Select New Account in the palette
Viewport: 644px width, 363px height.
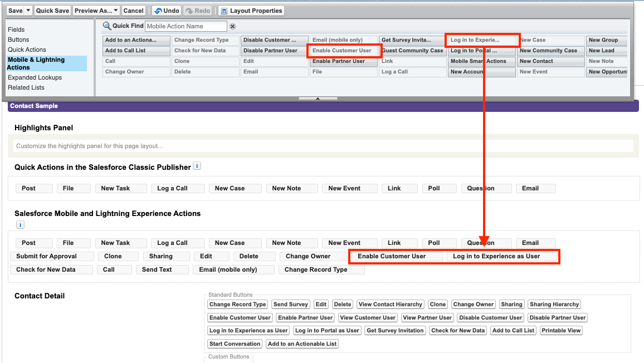[482, 72]
